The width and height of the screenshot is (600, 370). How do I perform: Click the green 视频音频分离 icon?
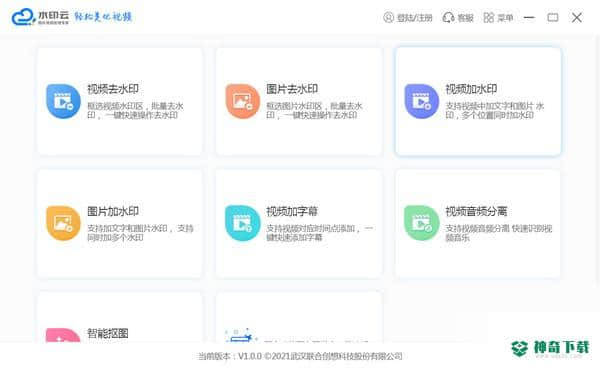point(422,223)
